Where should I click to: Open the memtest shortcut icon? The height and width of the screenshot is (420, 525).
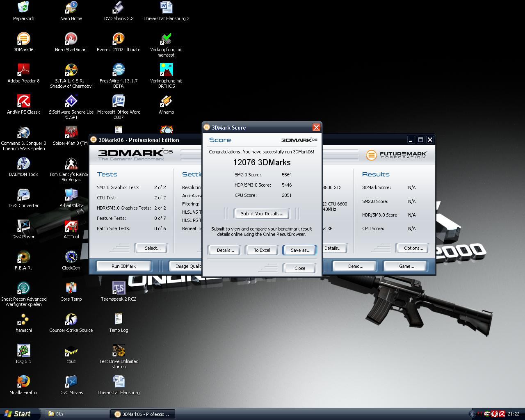(166, 39)
